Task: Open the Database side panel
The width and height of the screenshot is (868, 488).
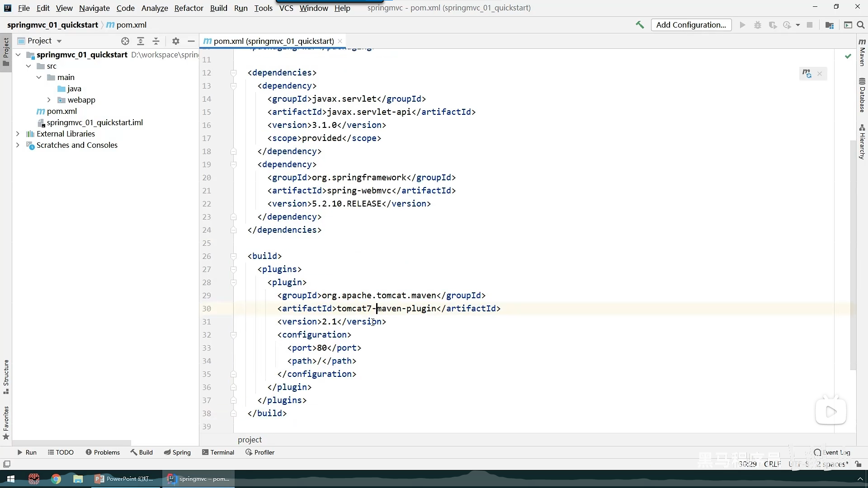Action: [x=862, y=95]
